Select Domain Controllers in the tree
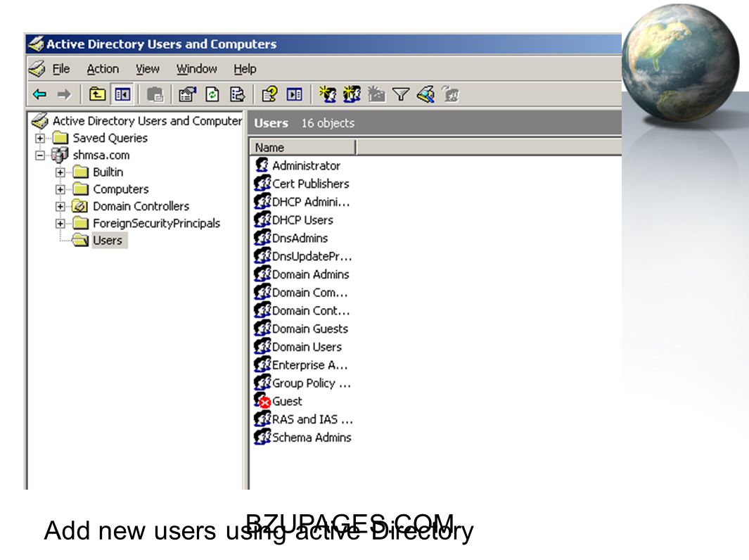The width and height of the screenshot is (749, 560). [141, 206]
